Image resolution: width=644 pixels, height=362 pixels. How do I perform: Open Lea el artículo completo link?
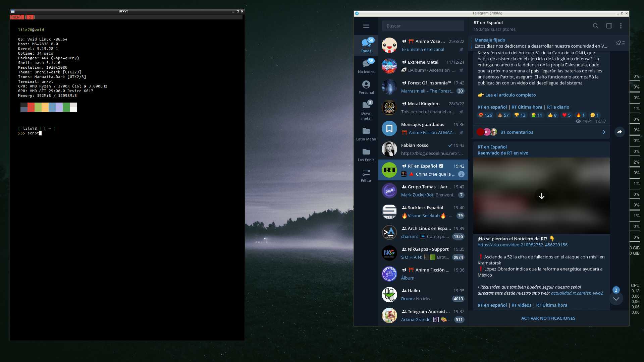(x=510, y=95)
